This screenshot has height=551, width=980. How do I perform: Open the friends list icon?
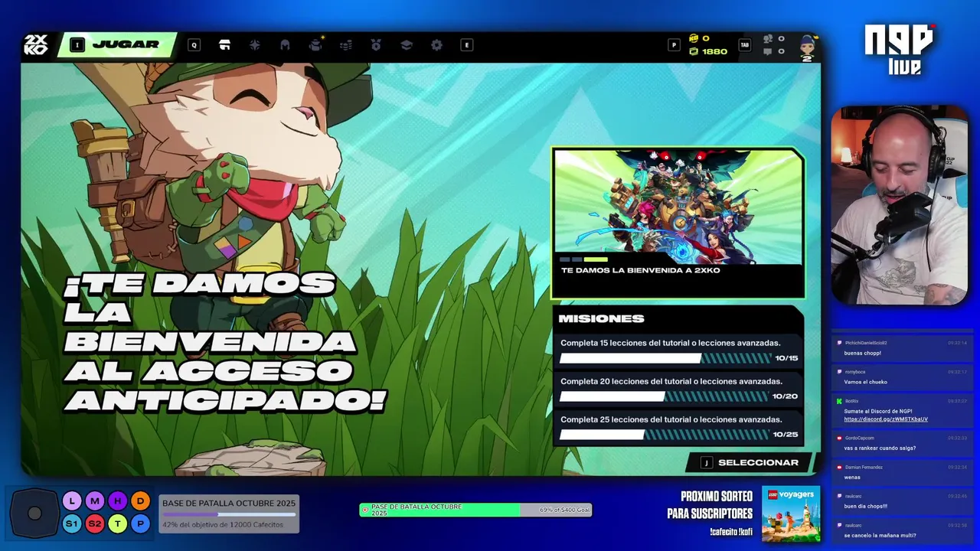(x=768, y=38)
